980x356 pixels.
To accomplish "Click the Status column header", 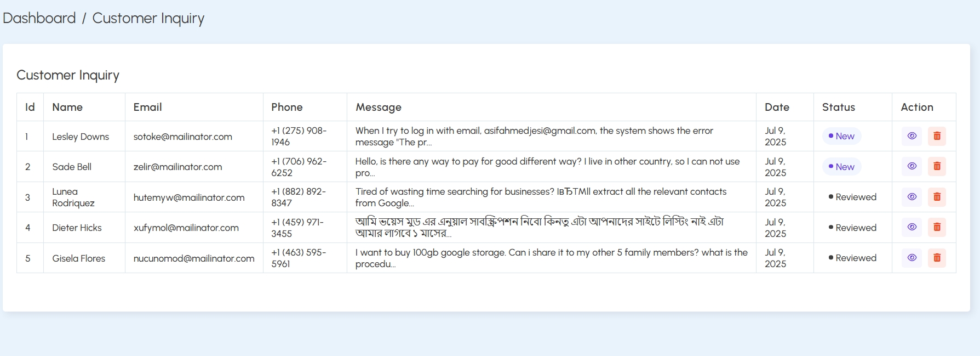I will coord(839,107).
